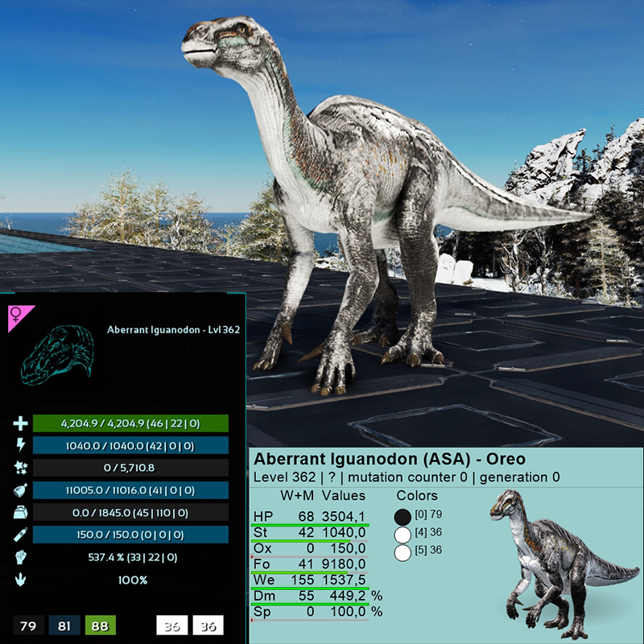Click the W+M column header

tap(297, 496)
